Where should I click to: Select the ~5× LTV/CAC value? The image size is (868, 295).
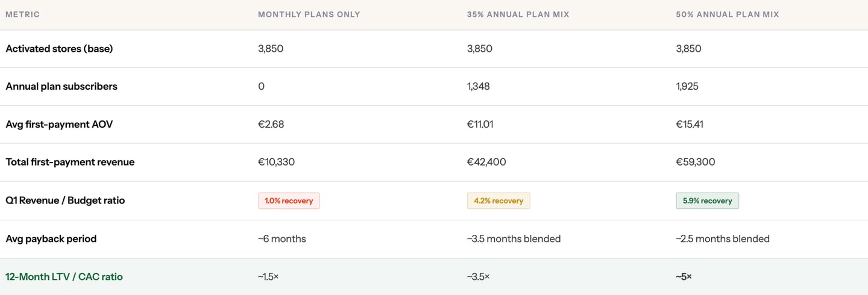684,277
